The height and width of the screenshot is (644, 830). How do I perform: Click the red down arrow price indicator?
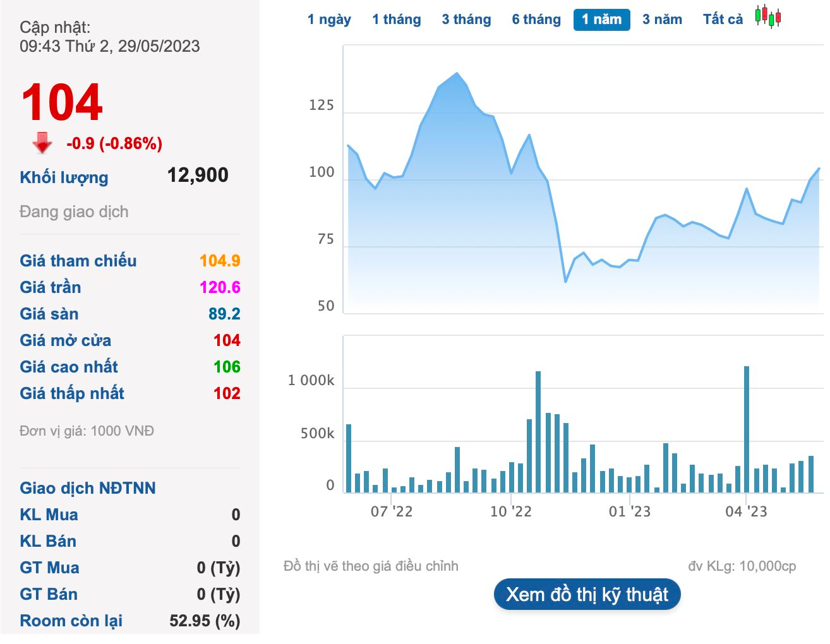[42, 143]
